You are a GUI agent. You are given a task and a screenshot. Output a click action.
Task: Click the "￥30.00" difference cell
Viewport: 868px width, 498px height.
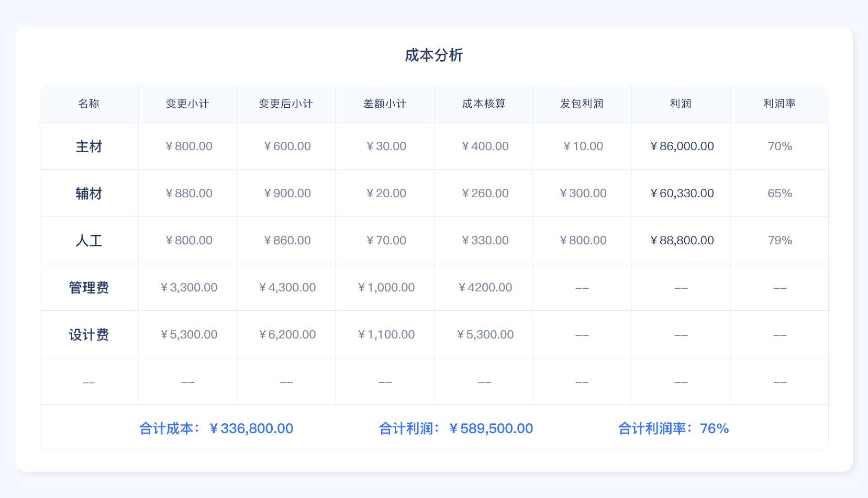(x=385, y=146)
